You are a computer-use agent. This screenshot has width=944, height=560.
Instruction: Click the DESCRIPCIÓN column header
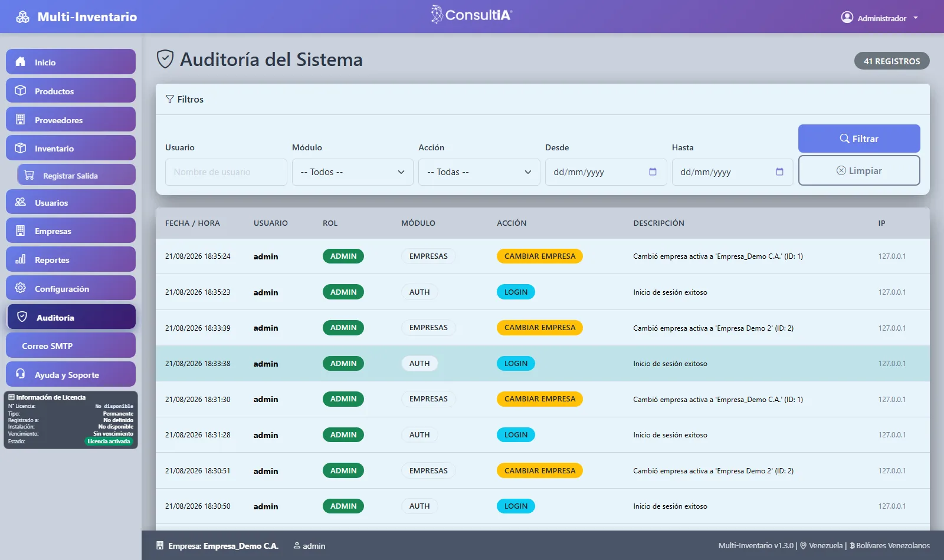coord(658,223)
